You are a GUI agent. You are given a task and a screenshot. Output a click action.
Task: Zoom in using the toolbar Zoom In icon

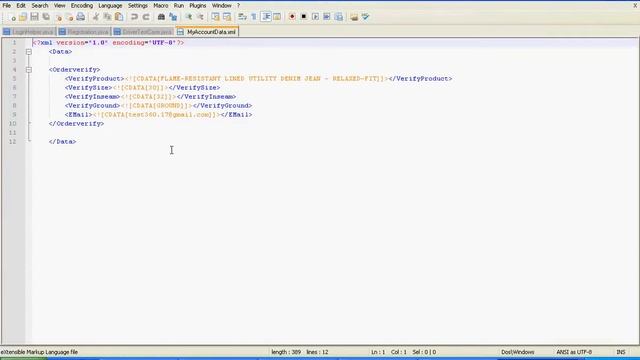pyautogui.click(x=189, y=17)
